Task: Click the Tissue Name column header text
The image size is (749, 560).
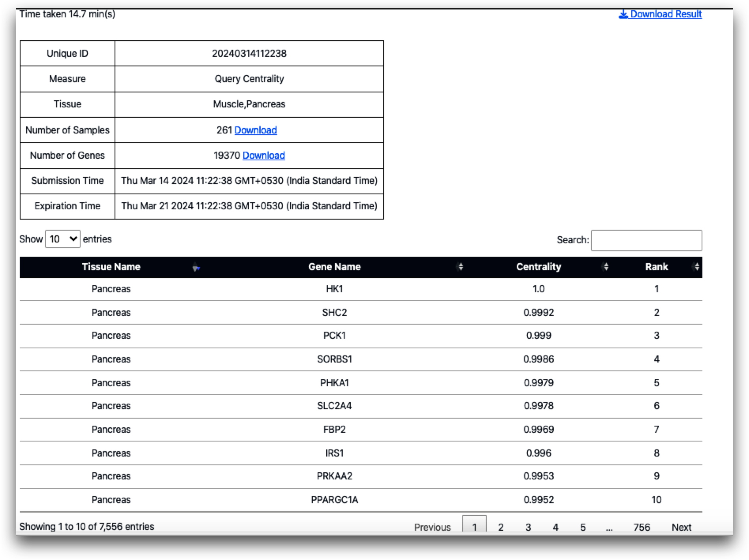Action: pos(111,267)
